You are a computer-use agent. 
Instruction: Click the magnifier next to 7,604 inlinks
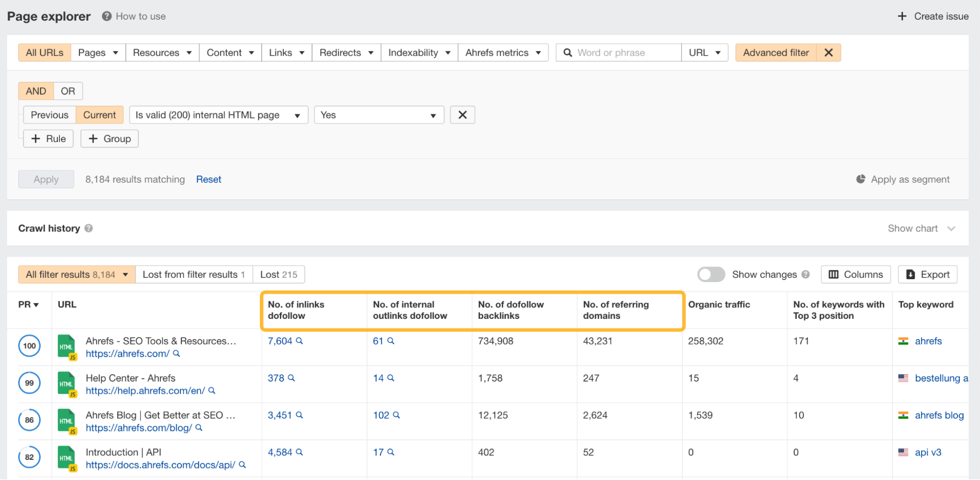pyautogui.click(x=300, y=341)
